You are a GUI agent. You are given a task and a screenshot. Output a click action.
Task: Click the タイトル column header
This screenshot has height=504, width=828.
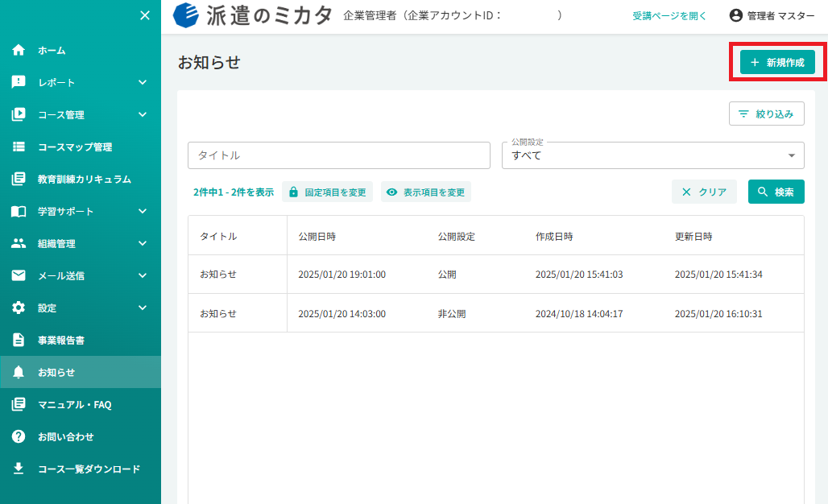click(x=218, y=237)
